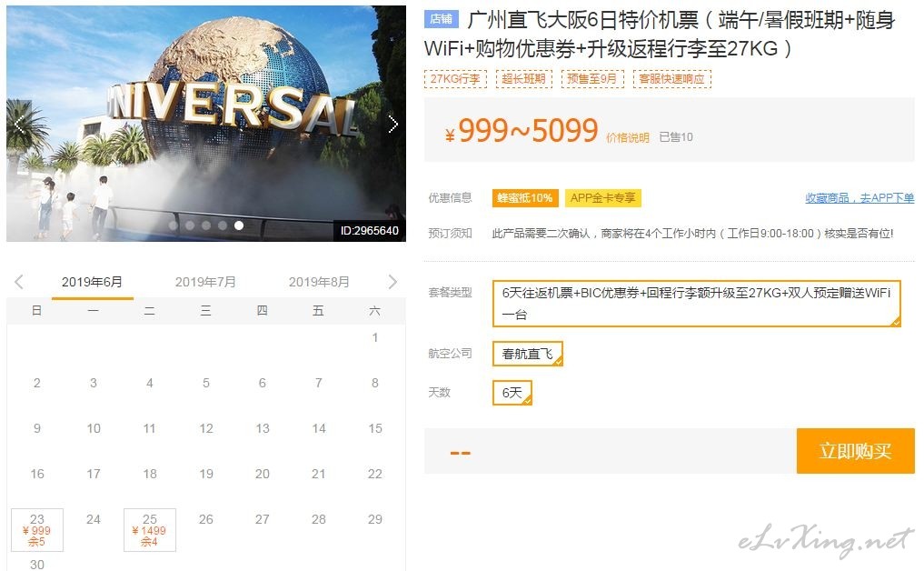Screen dimensions: 924x571
Task: Pick June 23 departure priced ¥999
Action: pyautogui.click(x=37, y=530)
